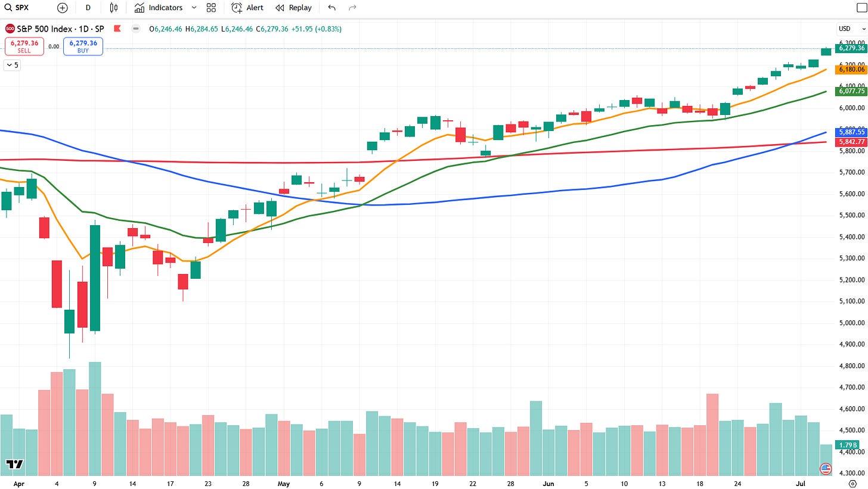Expand the collapsed indicator legend showing 5
The width and height of the screenshot is (868, 489).
(x=12, y=66)
